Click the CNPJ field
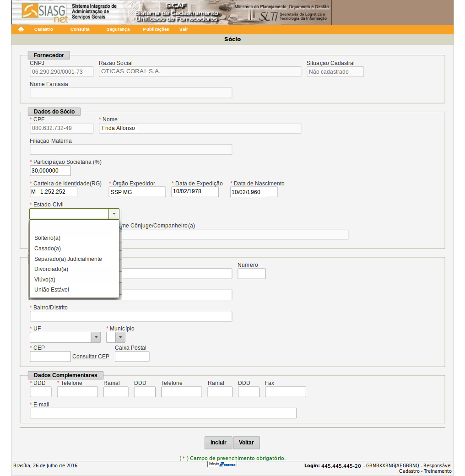 (x=61, y=72)
